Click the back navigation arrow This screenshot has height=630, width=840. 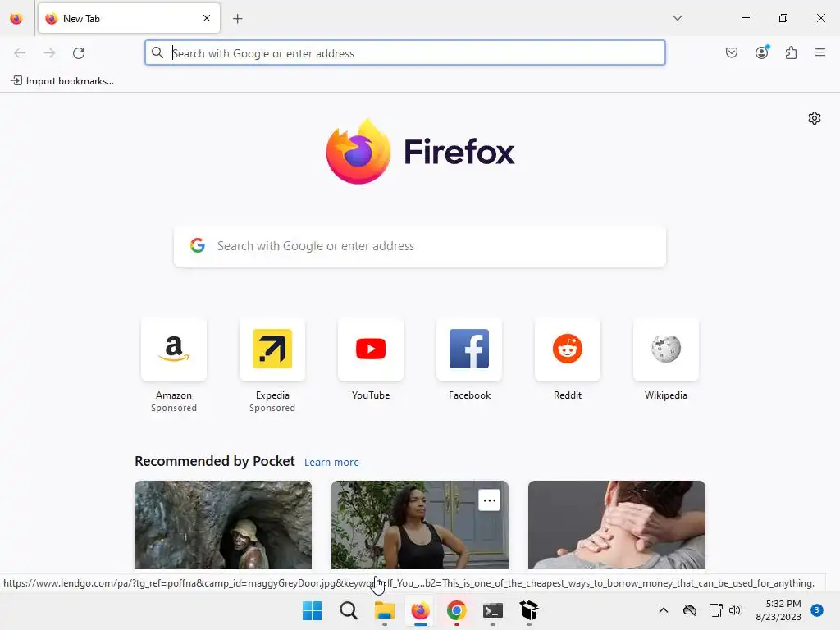point(20,53)
